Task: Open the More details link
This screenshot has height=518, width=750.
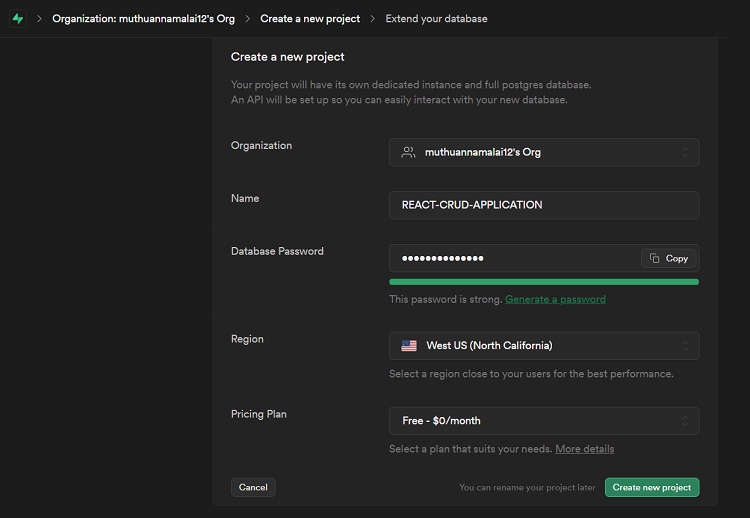Action: [x=585, y=449]
